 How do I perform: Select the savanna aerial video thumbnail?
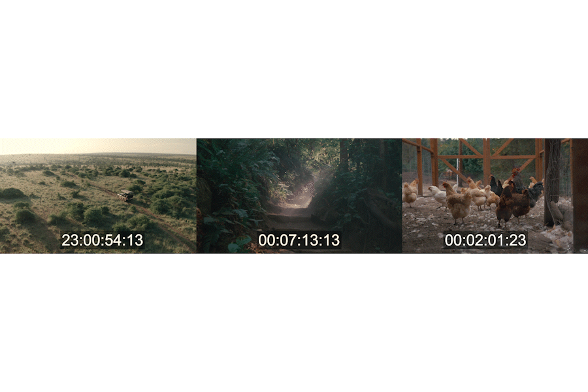click(98, 196)
